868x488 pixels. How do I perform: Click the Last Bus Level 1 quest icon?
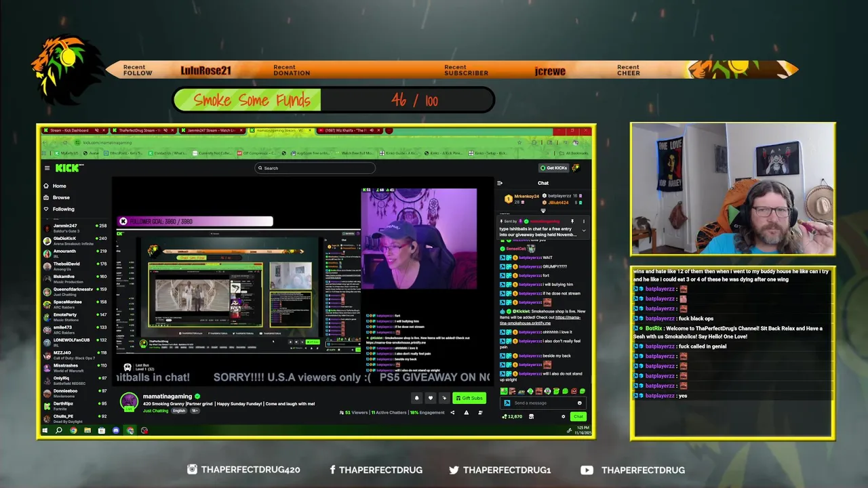[127, 367]
